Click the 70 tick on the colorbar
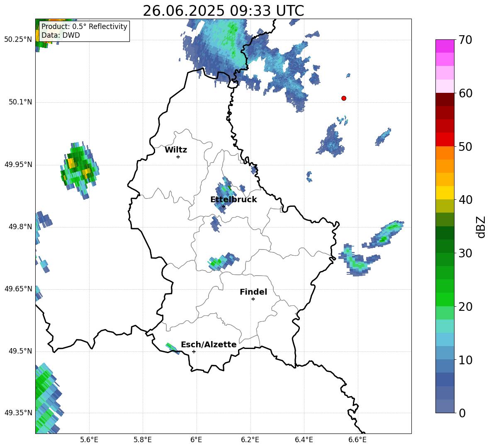The width and height of the screenshot is (491, 448). (x=465, y=40)
